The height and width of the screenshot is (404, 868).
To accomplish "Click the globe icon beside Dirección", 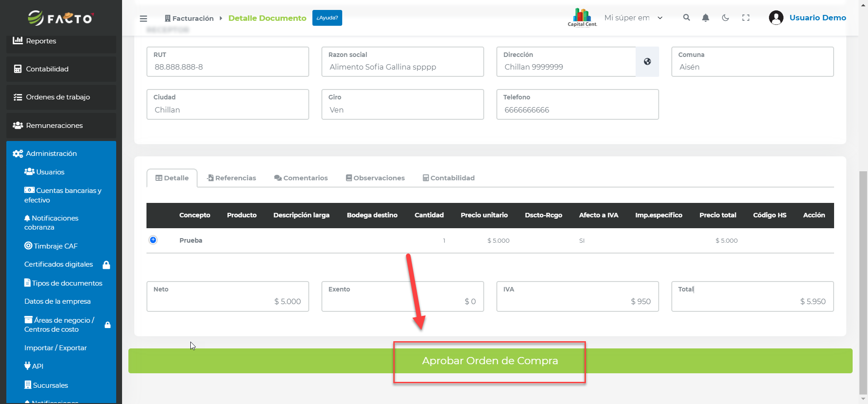I will pos(647,62).
